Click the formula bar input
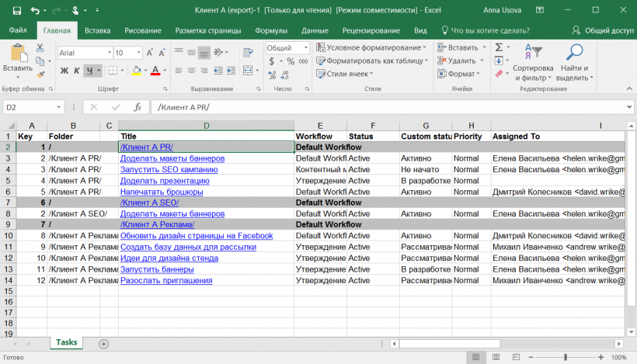Screen dimensions: 637x364 point(388,107)
